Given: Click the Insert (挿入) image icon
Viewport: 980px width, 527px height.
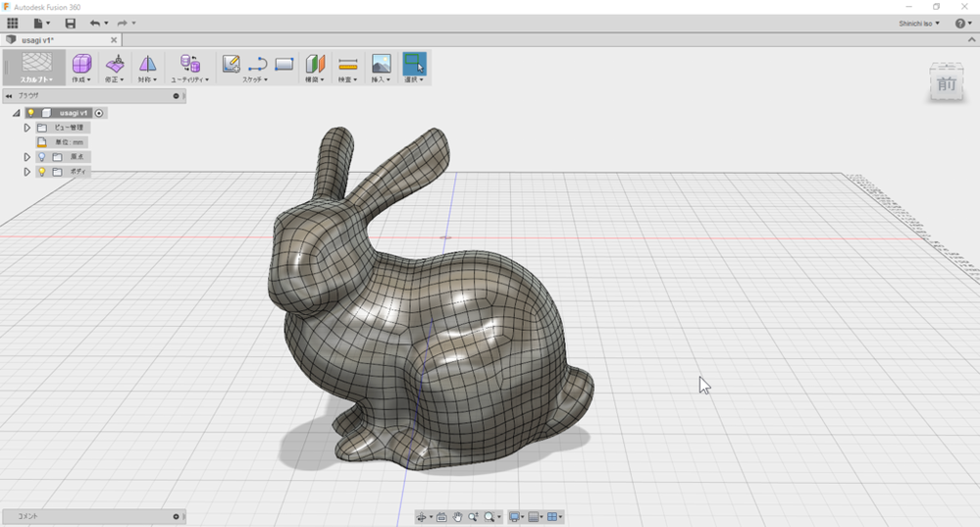Looking at the screenshot, I should 381,64.
